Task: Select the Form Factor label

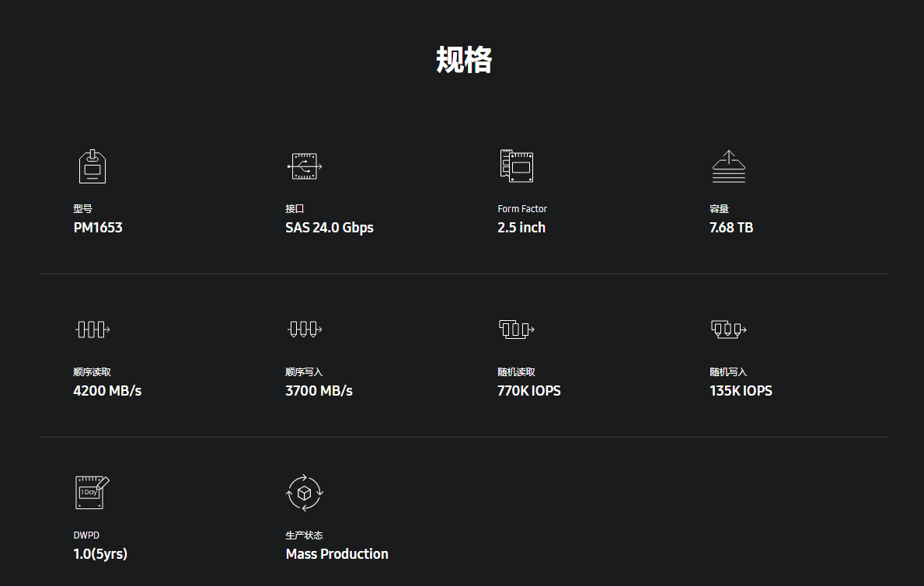Action: coord(522,209)
